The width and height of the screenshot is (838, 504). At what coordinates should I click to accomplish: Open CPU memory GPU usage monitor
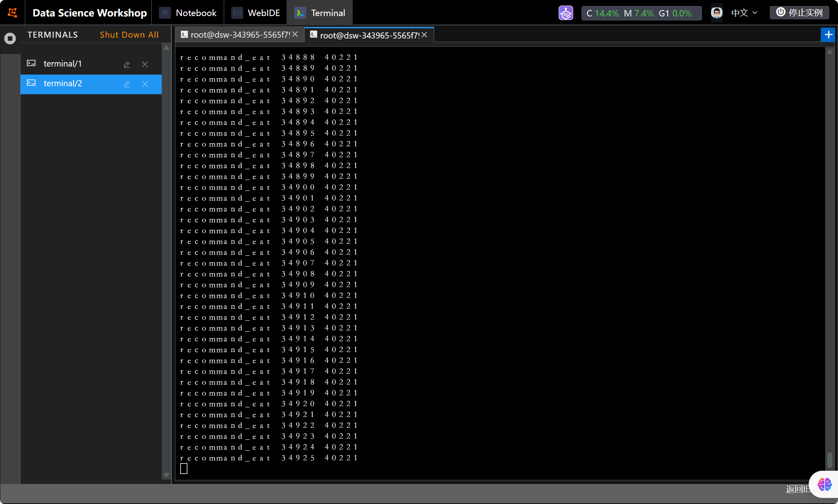point(641,13)
